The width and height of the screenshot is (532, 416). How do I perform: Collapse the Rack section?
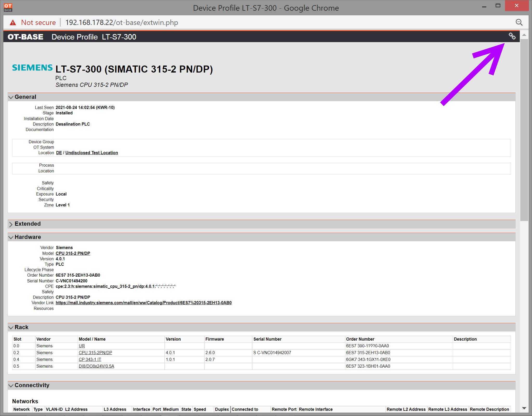[11, 328]
